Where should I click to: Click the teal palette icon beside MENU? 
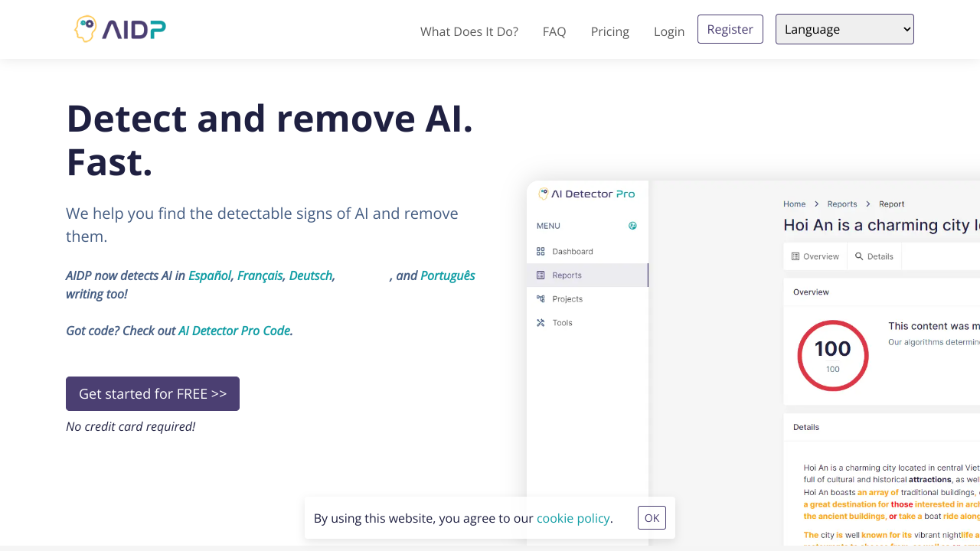pos(632,226)
